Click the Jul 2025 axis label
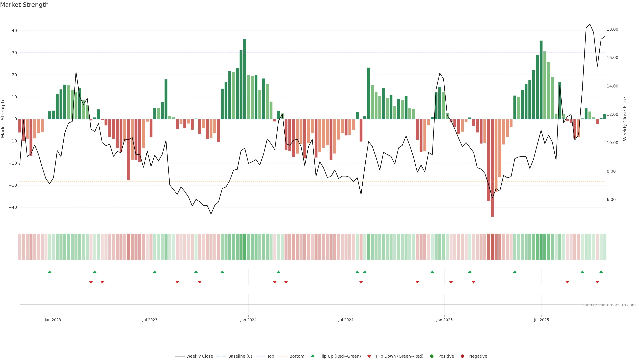Screen dimensions: 644x362 pos(541,320)
